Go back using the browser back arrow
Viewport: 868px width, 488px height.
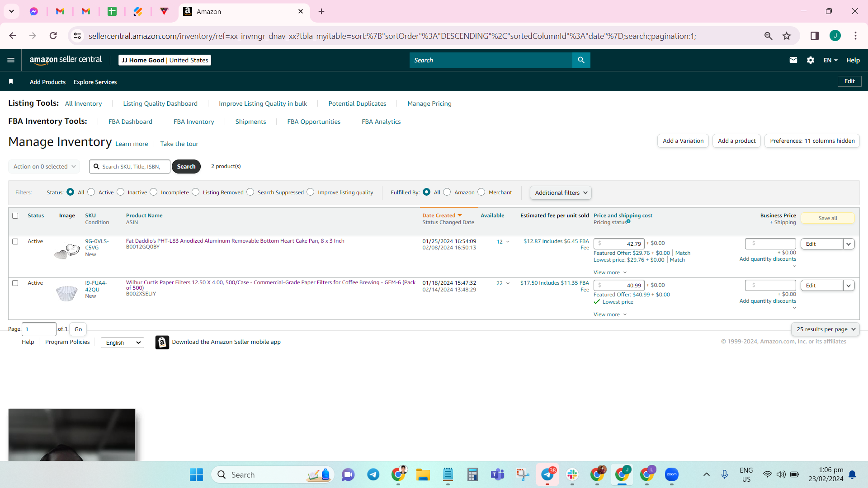coord(13,36)
